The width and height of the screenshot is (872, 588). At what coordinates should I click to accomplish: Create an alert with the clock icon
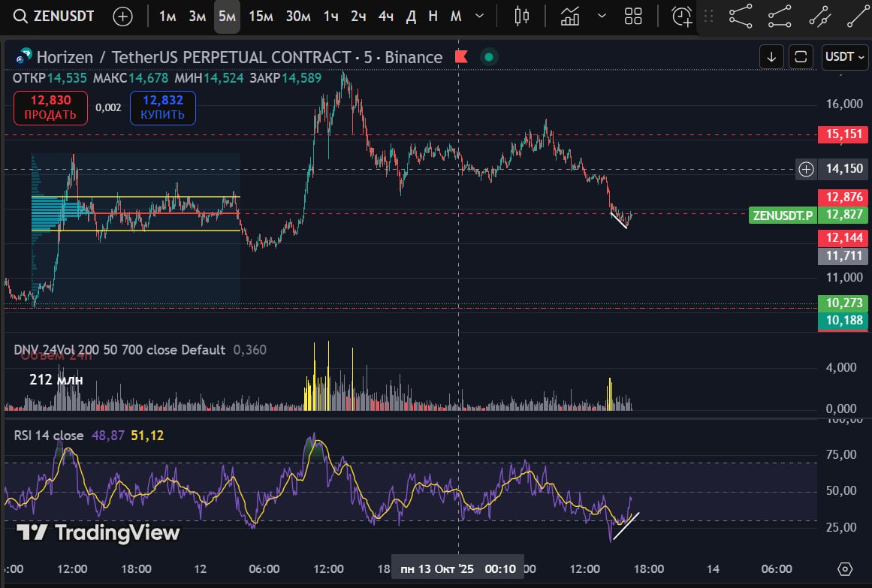click(681, 17)
